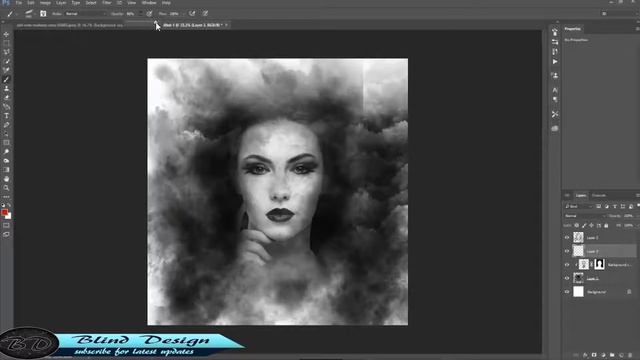Hide the selected Layer 2 via eye icon

click(567, 251)
